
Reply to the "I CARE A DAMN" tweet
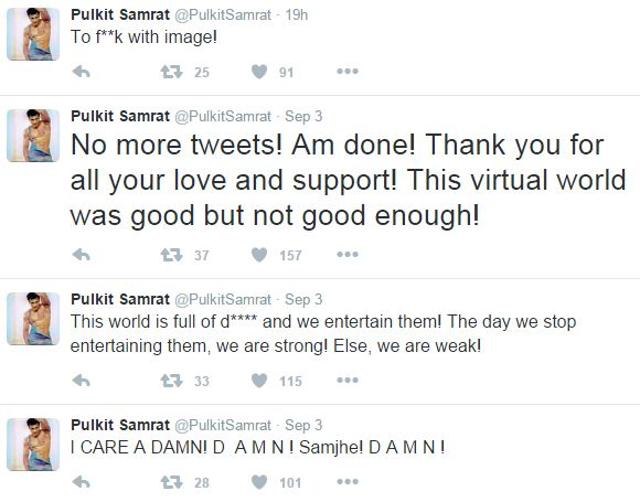point(81,482)
